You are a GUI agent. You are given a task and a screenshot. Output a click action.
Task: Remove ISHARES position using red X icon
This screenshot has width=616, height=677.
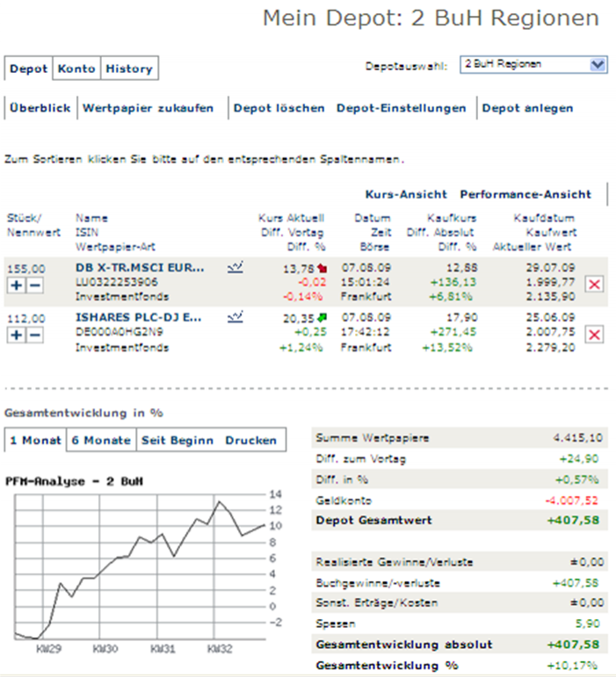click(594, 333)
